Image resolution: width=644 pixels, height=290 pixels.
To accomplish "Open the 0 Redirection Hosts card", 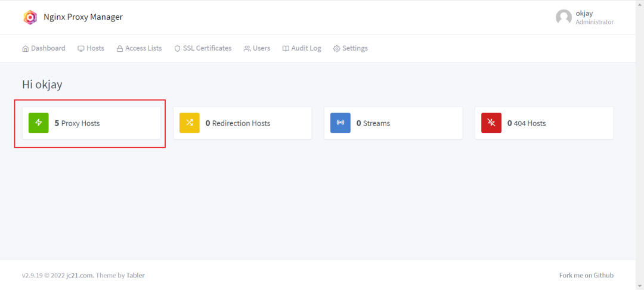I will (241, 123).
